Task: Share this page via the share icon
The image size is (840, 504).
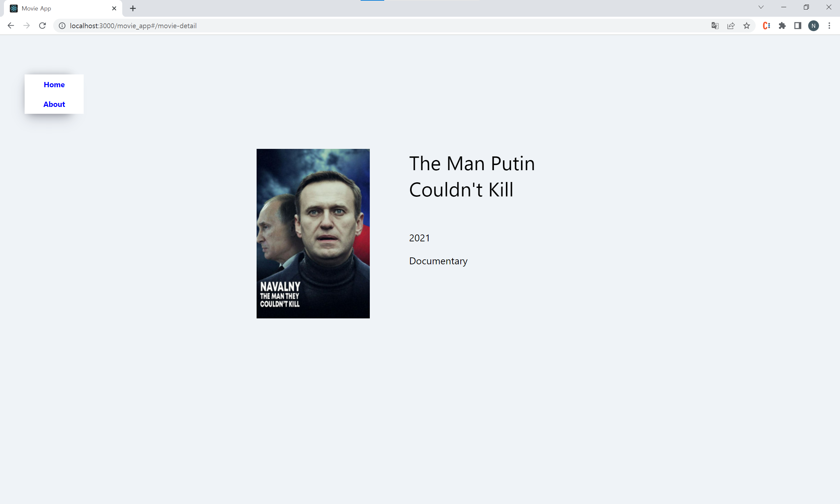Action: pos(731,26)
